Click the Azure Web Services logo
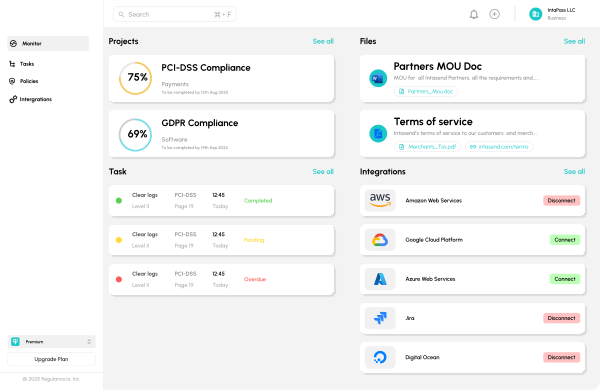The height and width of the screenshot is (390, 600). coord(380,279)
